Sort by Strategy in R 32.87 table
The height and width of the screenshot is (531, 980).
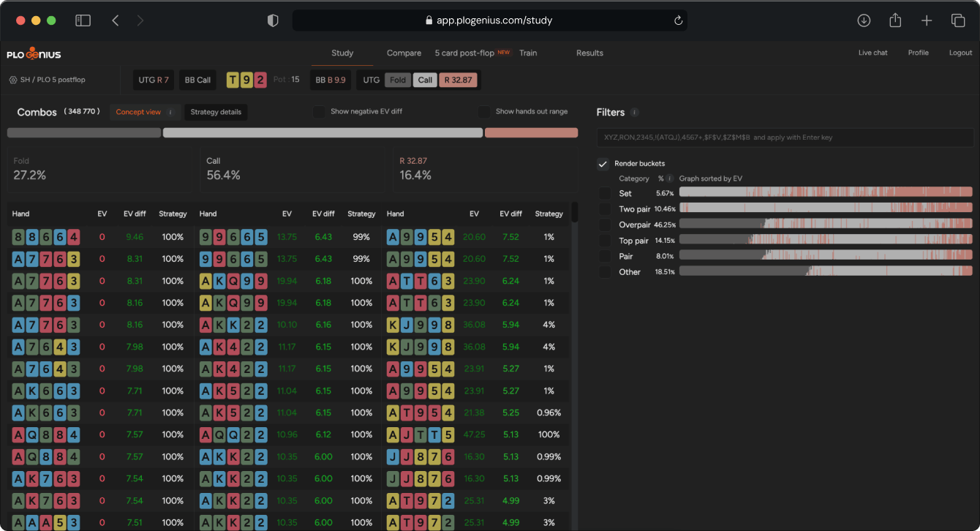(x=549, y=214)
